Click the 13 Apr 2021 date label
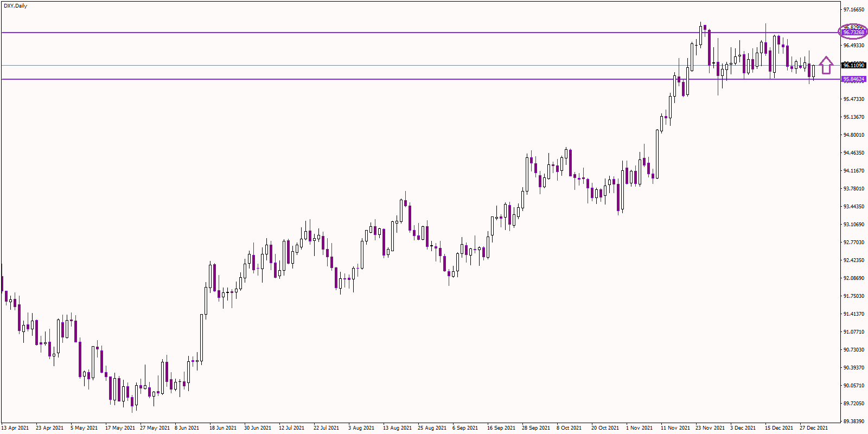The width and height of the screenshot is (868, 434). (x=15, y=428)
